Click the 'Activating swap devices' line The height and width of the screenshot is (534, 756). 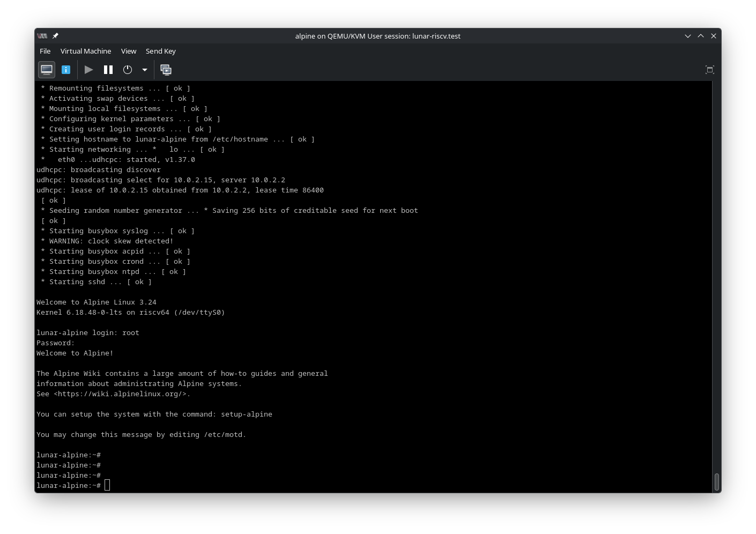[118, 99]
